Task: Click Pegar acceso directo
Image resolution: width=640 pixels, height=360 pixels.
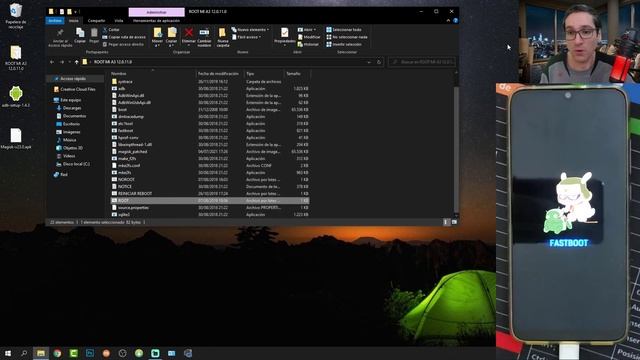Action: [x=123, y=44]
